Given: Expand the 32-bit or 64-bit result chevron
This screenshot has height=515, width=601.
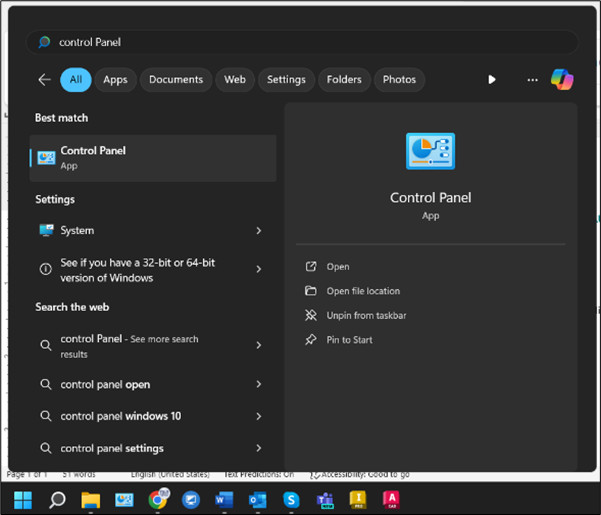Looking at the screenshot, I should coord(259,269).
